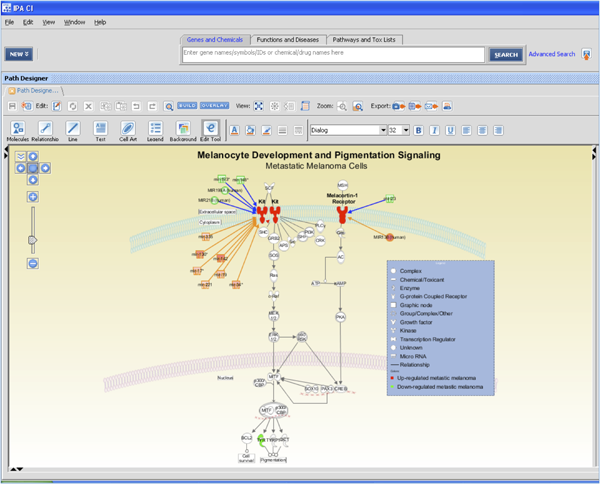
Task: Click the Save icon in the toolbar
Action: tap(12, 106)
